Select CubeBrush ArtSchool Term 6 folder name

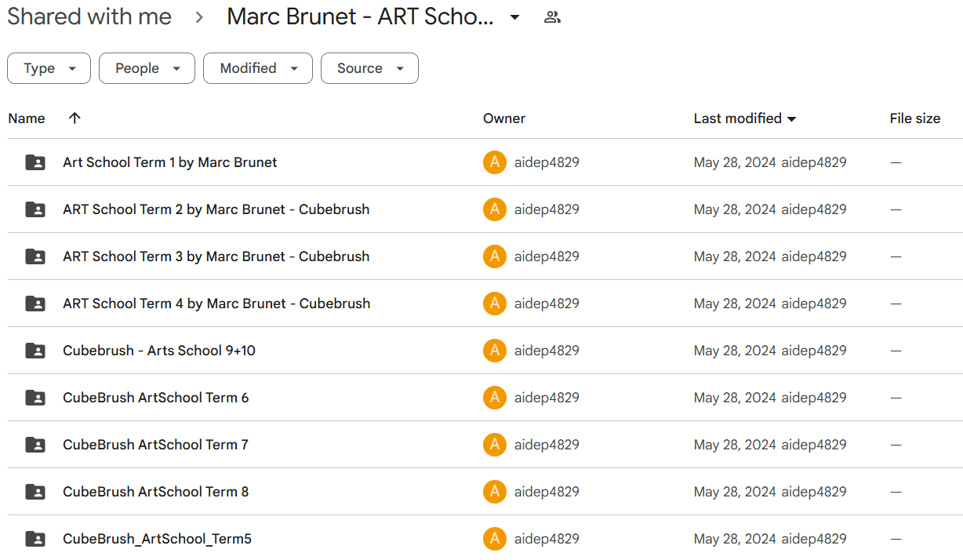pyautogui.click(x=156, y=398)
